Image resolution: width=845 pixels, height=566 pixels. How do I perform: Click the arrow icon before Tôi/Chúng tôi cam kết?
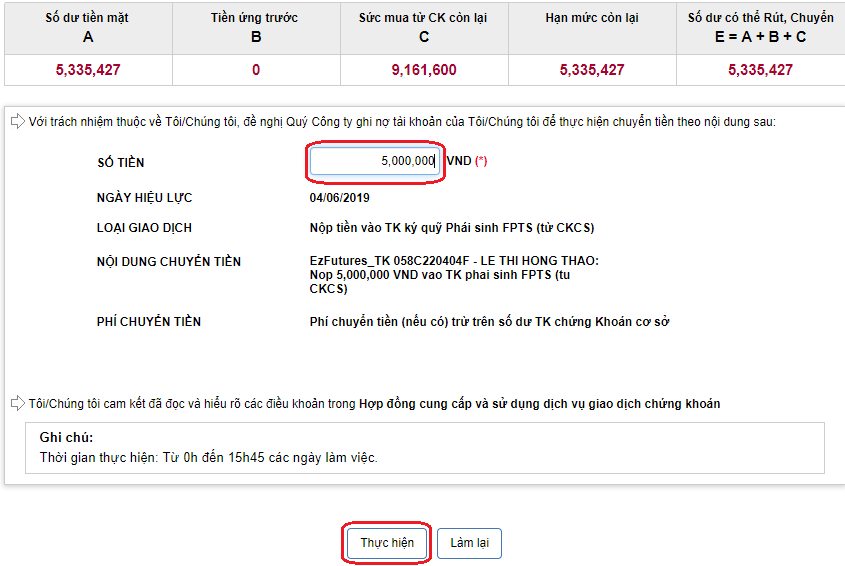[x=18, y=403]
